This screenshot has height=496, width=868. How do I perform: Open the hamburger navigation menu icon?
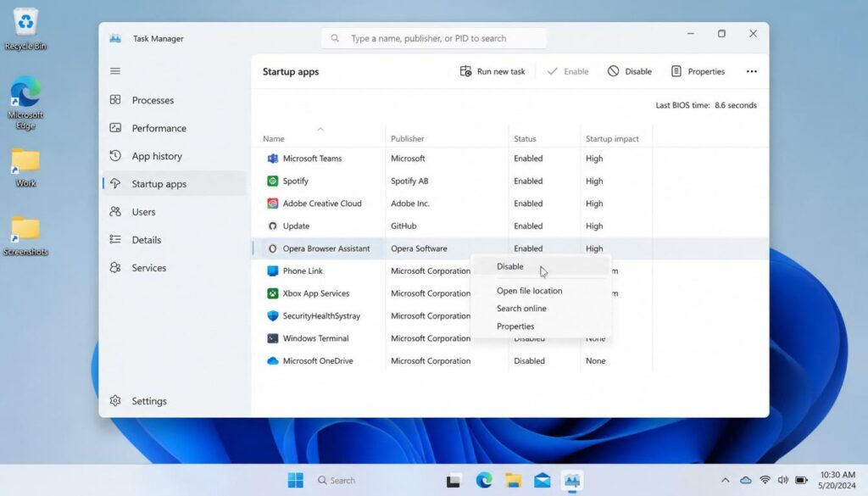tap(115, 71)
